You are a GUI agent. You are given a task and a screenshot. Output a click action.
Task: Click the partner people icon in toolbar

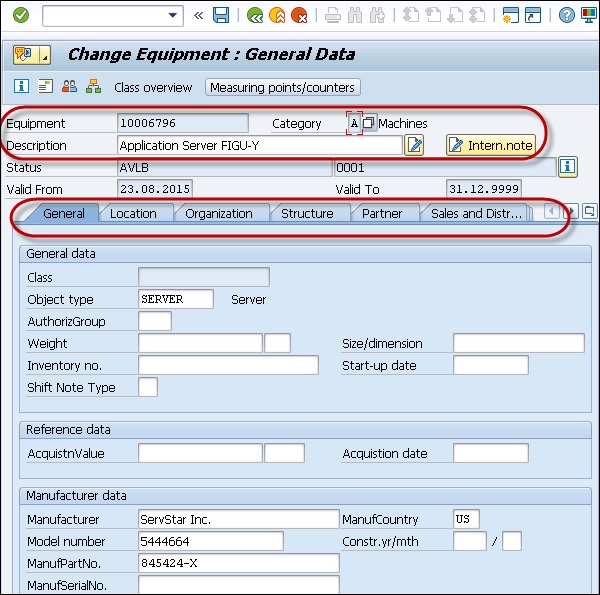(x=69, y=86)
